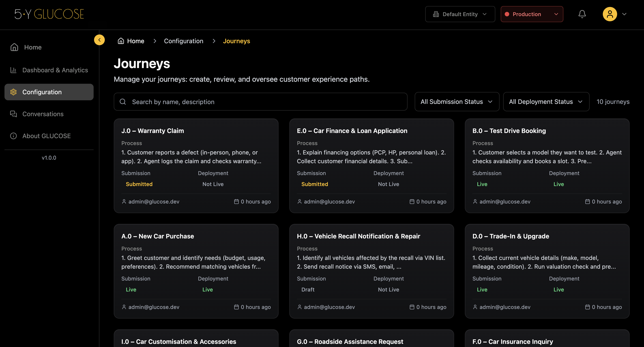Click the Dashboard & Analytics chart icon

pyautogui.click(x=13, y=70)
